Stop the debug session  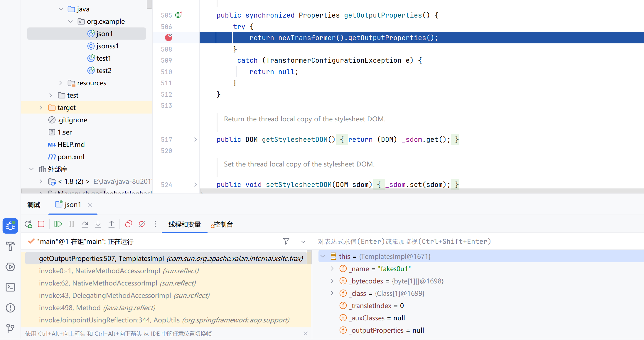41,224
